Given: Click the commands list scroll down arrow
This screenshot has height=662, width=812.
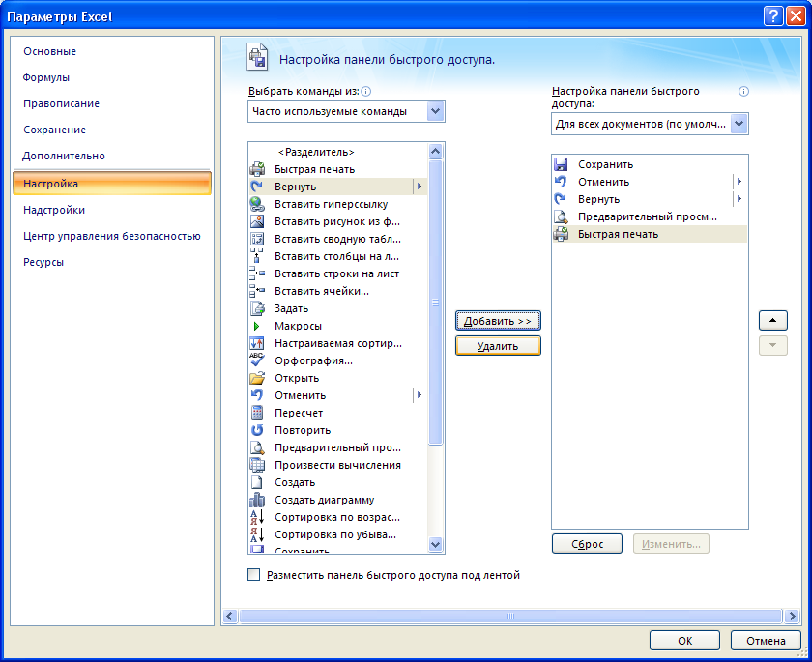Looking at the screenshot, I should [436, 544].
